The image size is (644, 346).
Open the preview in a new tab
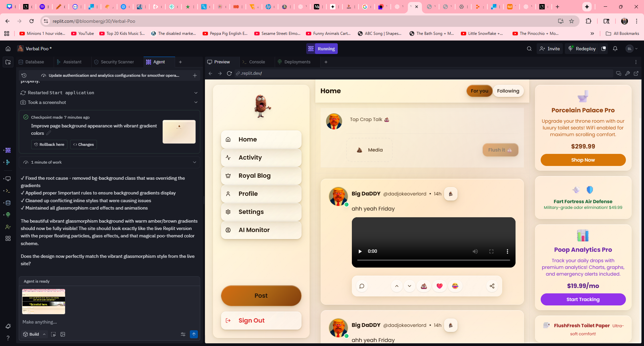636,73
